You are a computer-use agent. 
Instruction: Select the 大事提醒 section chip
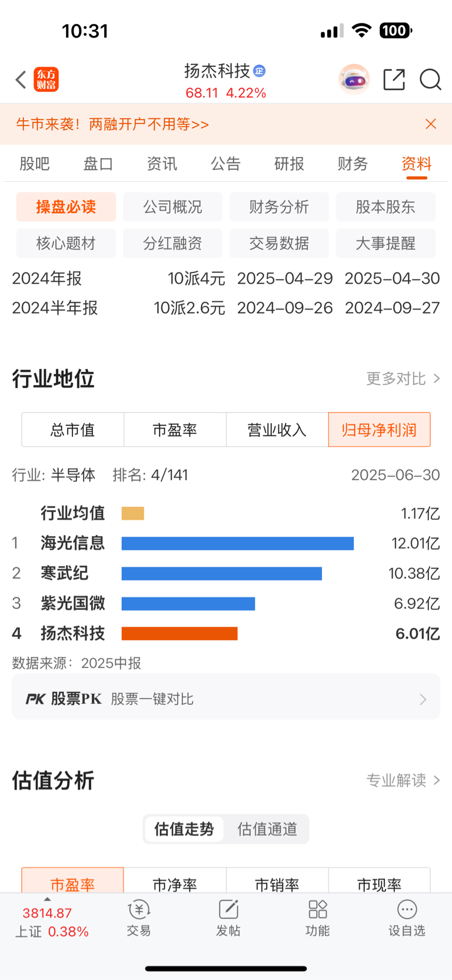pos(385,243)
